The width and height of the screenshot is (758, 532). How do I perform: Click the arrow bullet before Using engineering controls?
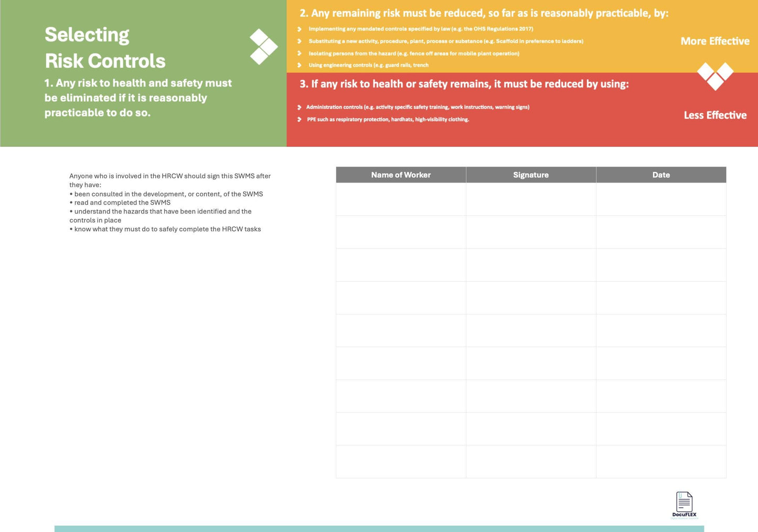[x=300, y=66]
